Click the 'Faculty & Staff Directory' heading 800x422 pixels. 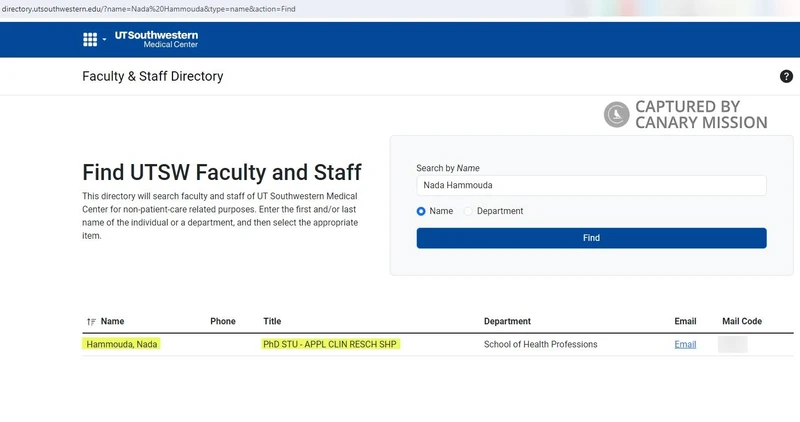[x=153, y=76]
